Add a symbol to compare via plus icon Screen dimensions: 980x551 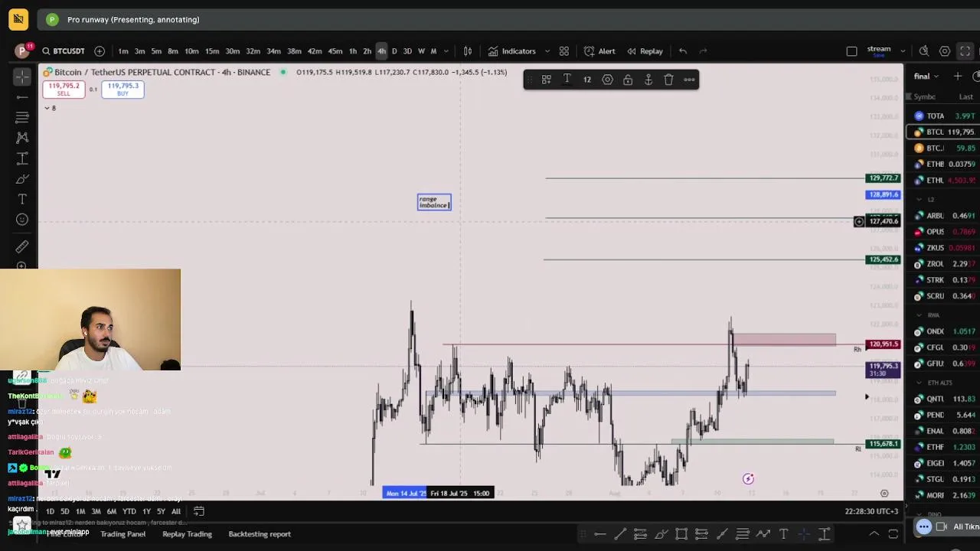pyautogui.click(x=100, y=51)
